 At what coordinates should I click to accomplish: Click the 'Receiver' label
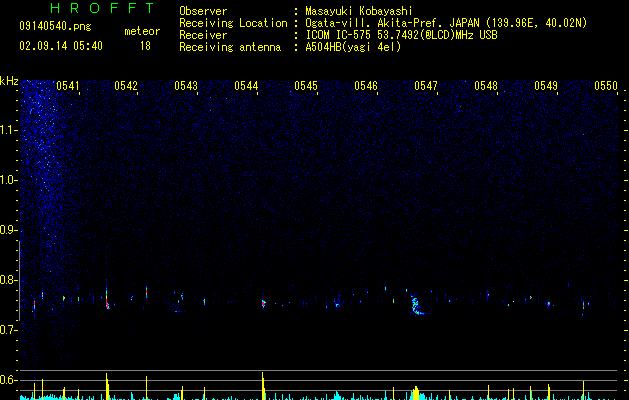point(203,35)
